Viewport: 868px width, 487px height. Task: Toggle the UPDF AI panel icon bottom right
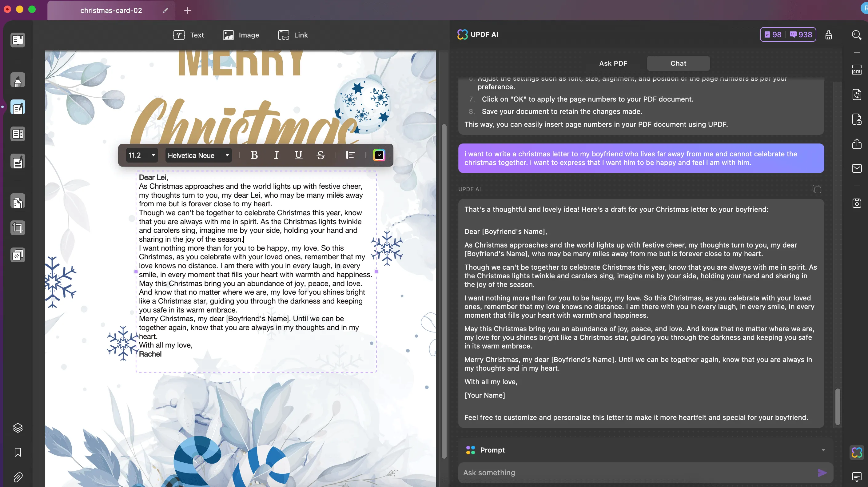click(857, 452)
